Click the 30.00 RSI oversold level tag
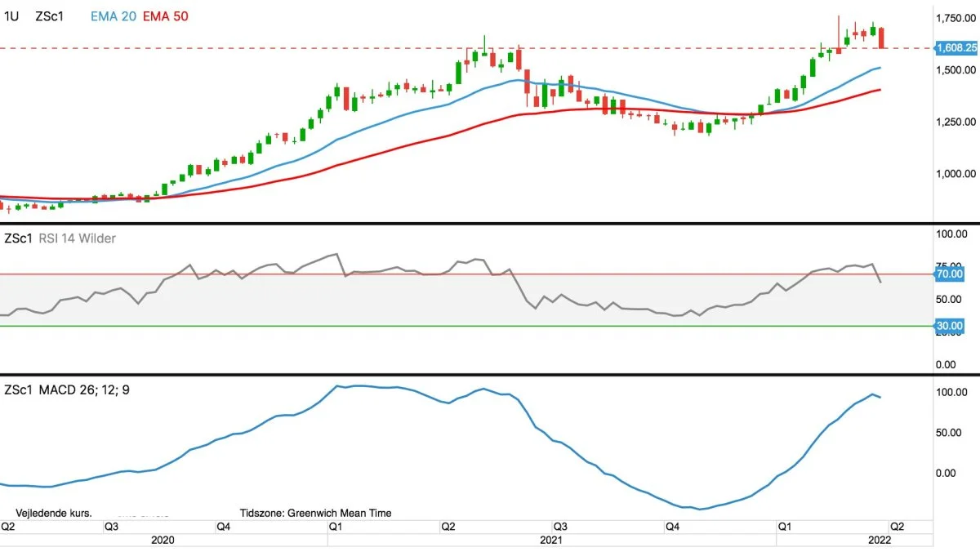The image size is (980, 552). [950, 326]
